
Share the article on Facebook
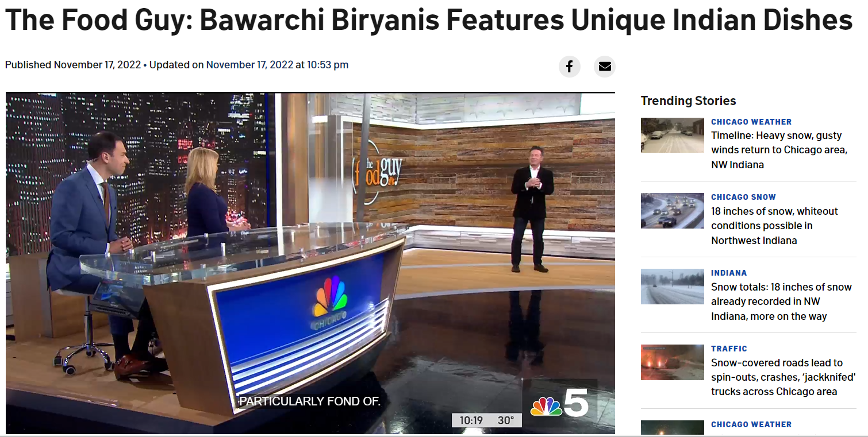569,67
